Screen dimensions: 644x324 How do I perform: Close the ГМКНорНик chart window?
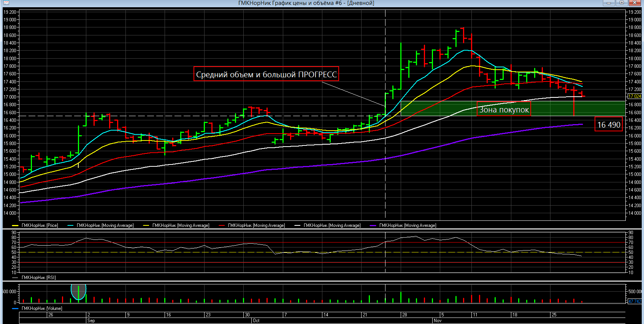pyautogui.click(x=635, y=3)
